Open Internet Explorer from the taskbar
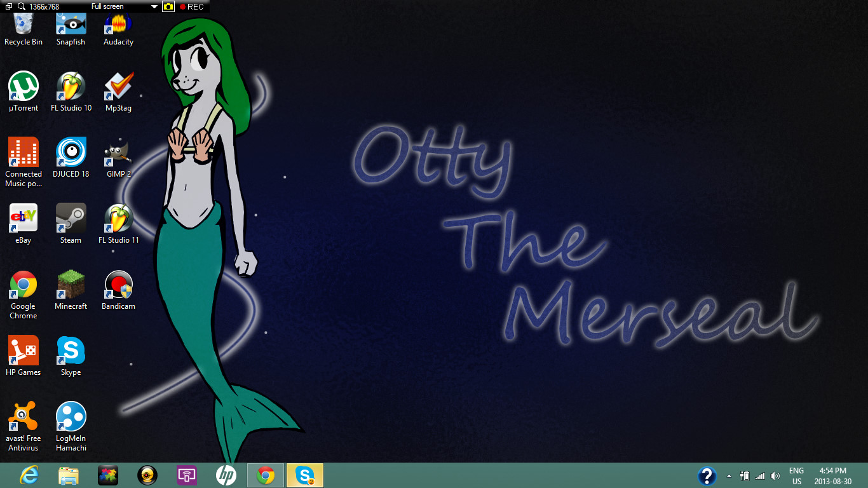 click(29, 475)
